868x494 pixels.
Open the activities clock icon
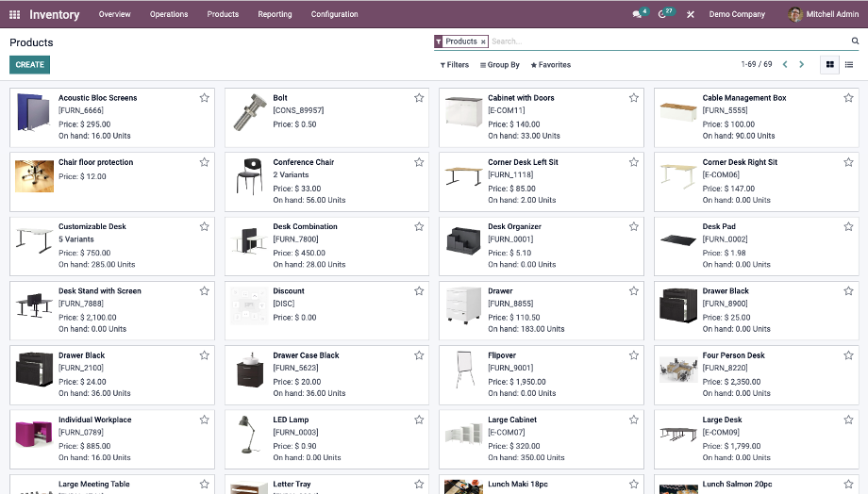pos(662,14)
